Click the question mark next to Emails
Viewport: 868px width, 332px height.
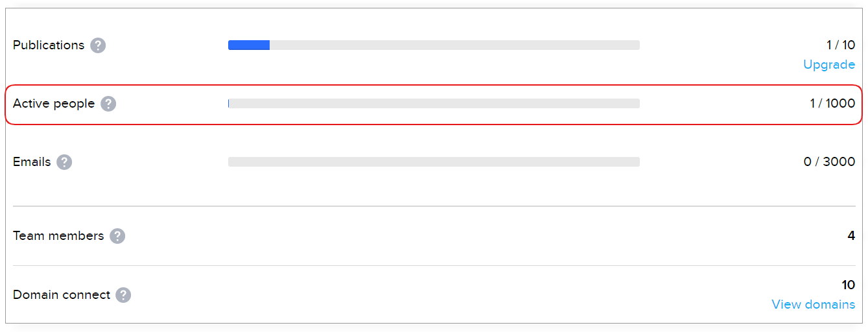pos(64,162)
